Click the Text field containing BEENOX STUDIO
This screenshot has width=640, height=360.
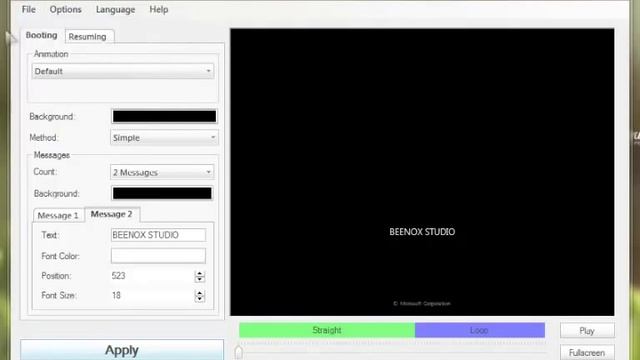[x=158, y=235]
